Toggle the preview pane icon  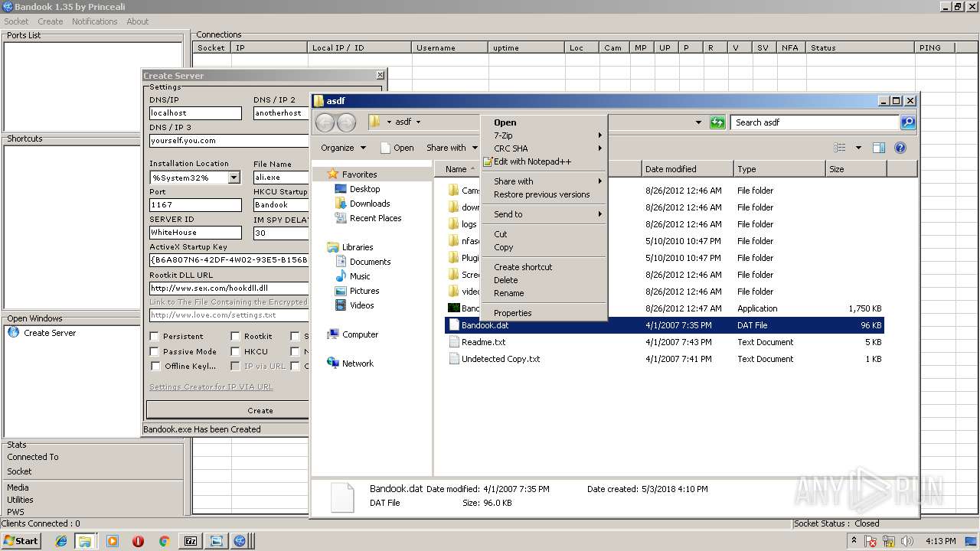coord(879,148)
